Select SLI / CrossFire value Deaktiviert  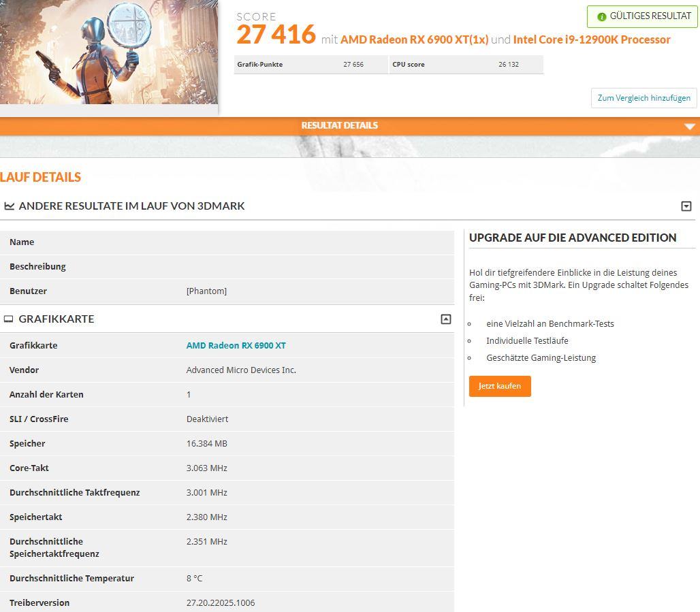pos(207,419)
